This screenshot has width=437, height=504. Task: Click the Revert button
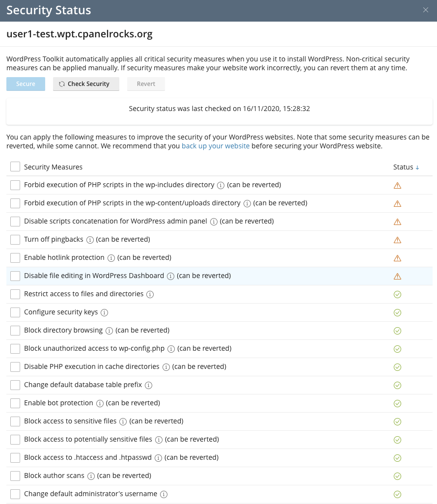[x=146, y=84]
